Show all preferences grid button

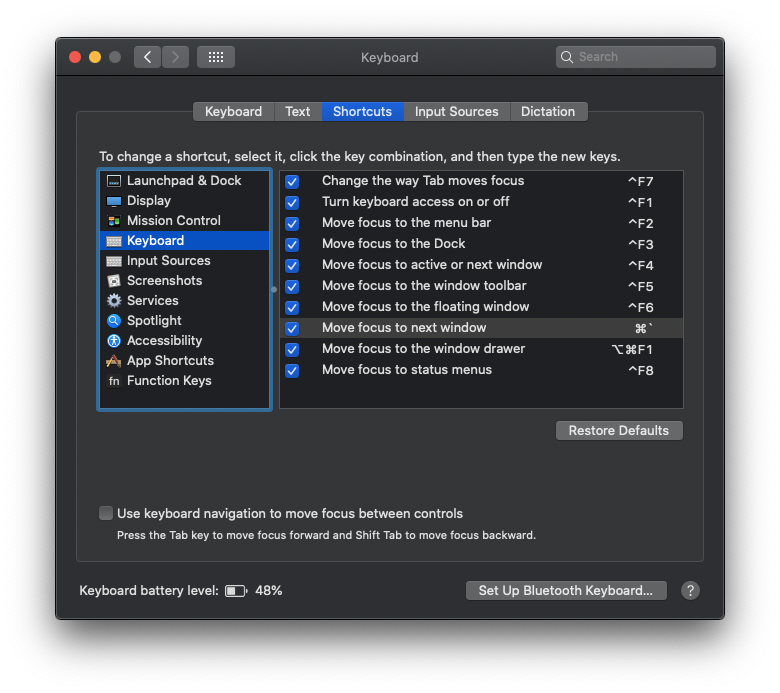pyautogui.click(x=216, y=57)
